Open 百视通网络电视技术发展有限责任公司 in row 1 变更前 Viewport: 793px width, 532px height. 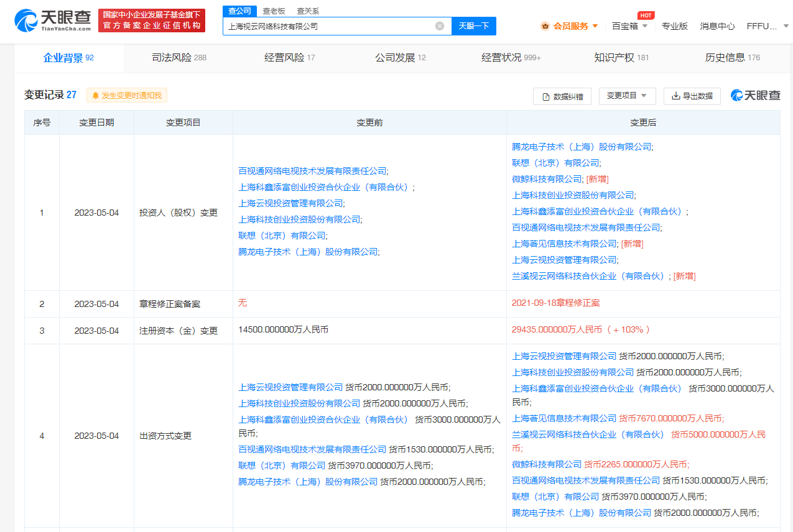tap(312, 171)
